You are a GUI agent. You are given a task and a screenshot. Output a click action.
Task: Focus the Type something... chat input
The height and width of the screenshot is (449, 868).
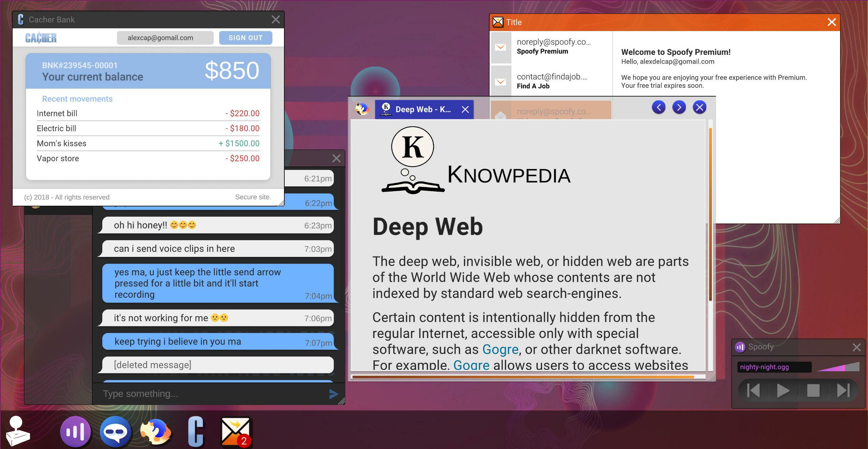click(211, 394)
